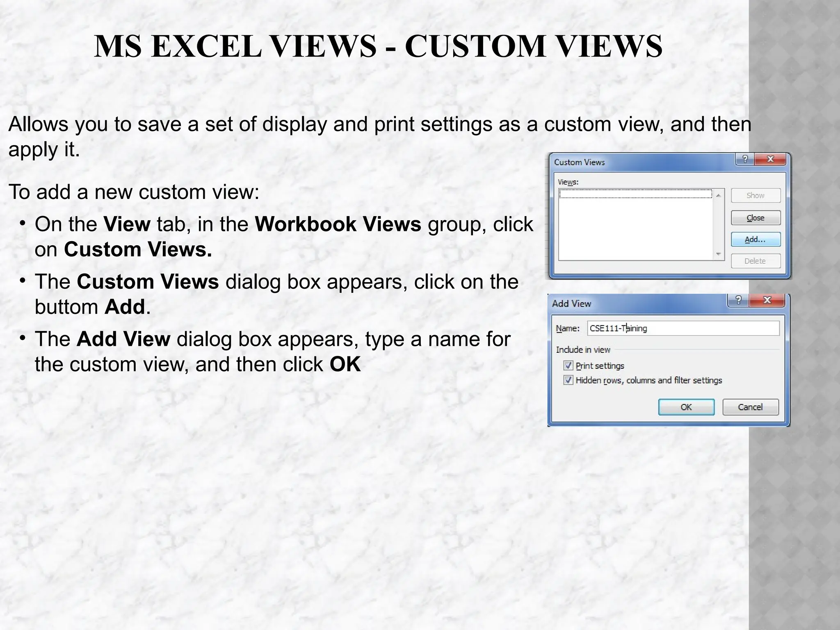The width and height of the screenshot is (840, 630).
Task: Close the Custom Views dialog with X
Action: pyautogui.click(x=770, y=159)
